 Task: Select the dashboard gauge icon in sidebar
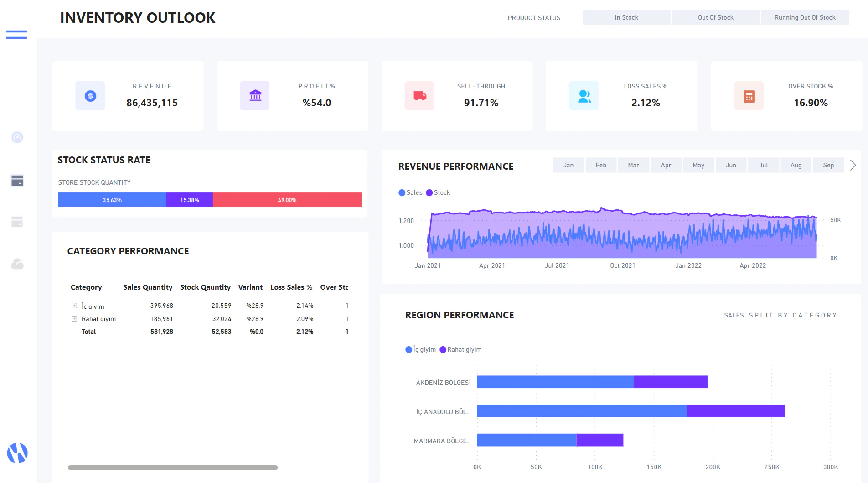pos(17,137)
